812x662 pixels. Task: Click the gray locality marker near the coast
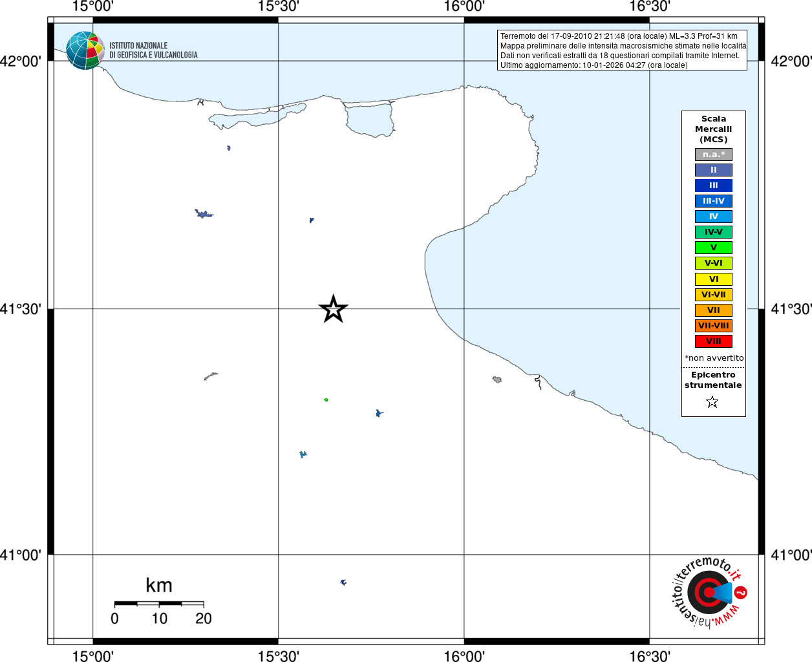pos(497,379)
